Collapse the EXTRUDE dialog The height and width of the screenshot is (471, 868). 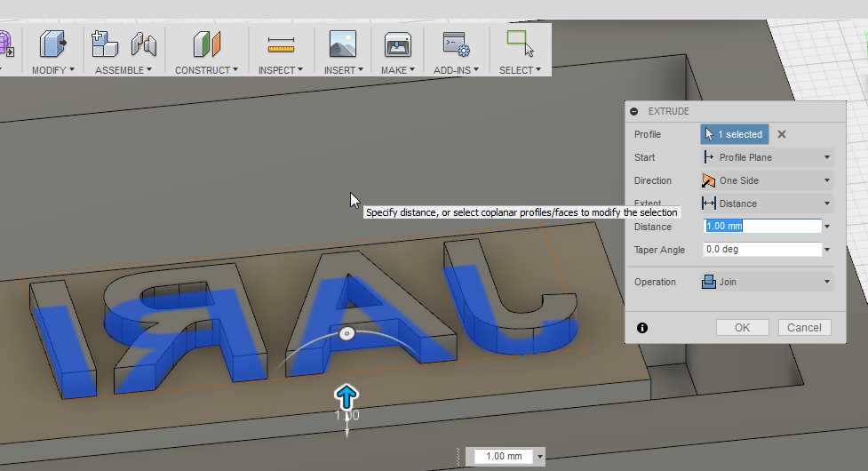point(633,111)
